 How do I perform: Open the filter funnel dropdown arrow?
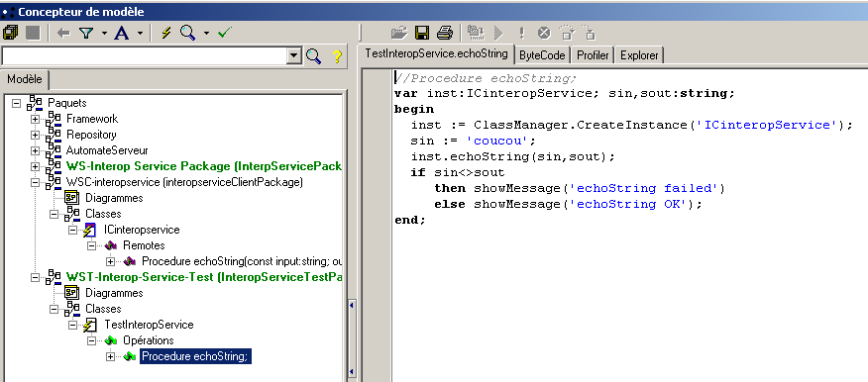point(104,34)
